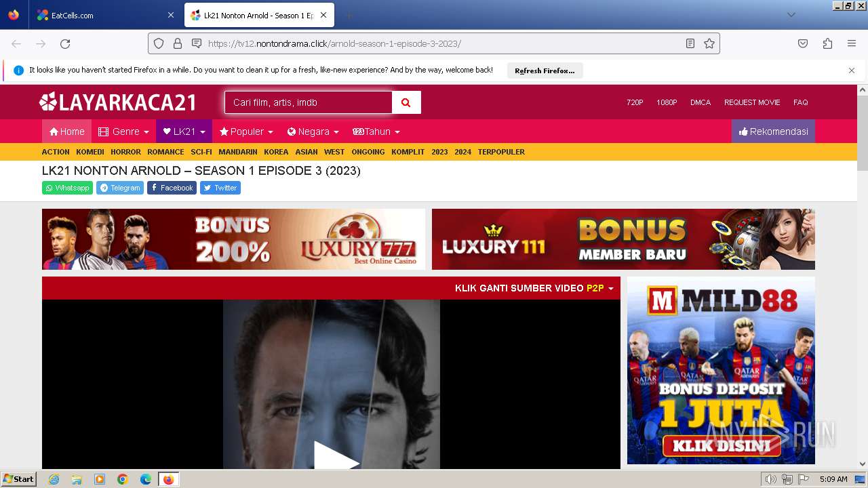The height and width of the screenshot is (488, 868).
Task: Bookmark this page with the star
Action: [709, 43]
